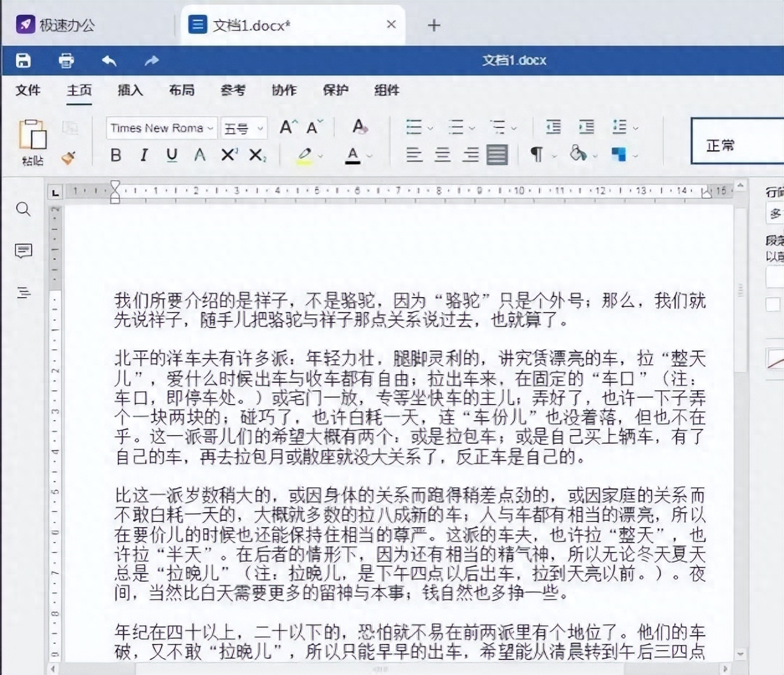Open a new tab with plus button

click(434, 25)
